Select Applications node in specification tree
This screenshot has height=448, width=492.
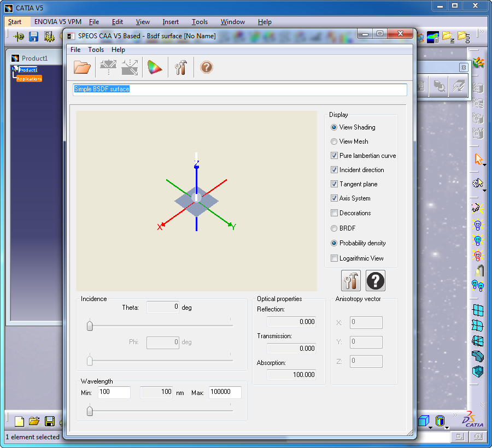pos(29,79)
